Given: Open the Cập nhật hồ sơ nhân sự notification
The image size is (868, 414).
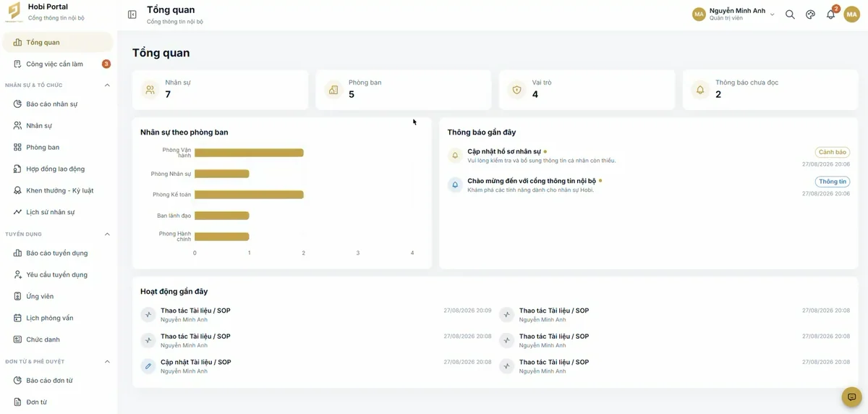Looking at the screenshot, I should coord(649,156).
